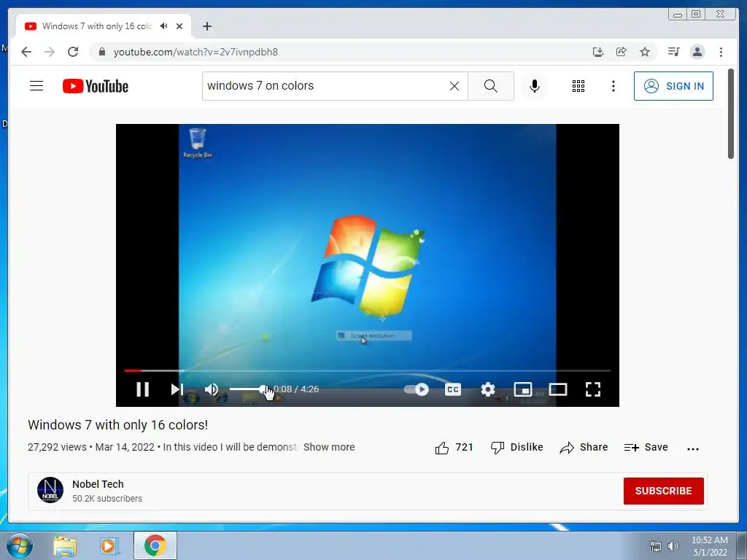Bookmark this page with star
This screenshot has width=747, height=560.
point(645,52)
